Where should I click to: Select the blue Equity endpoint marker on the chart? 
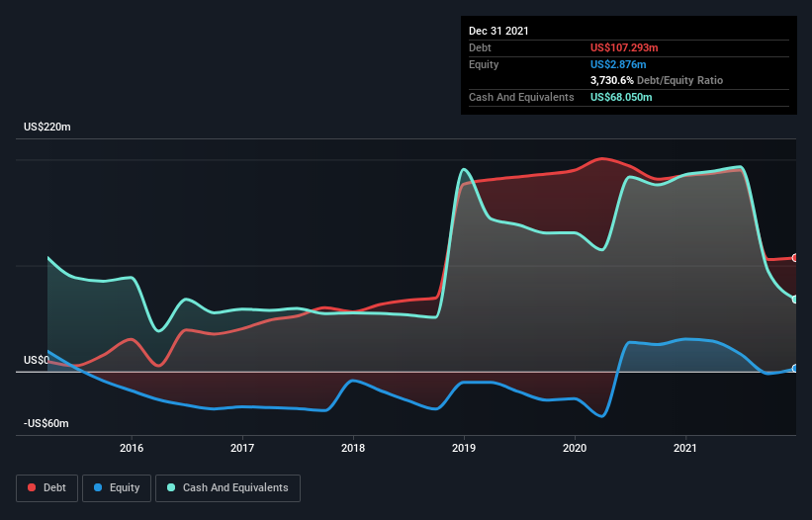795,369
